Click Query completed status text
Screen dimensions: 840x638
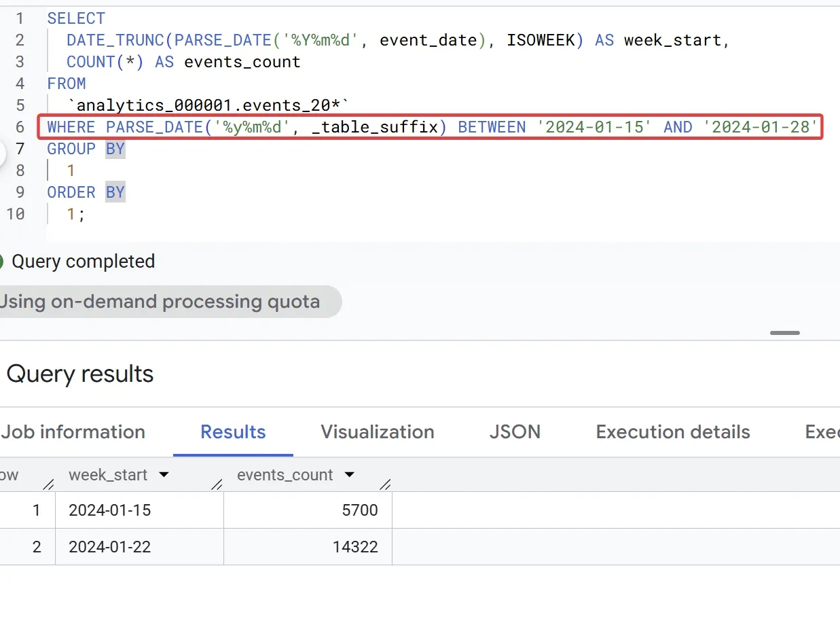point(84,262)
